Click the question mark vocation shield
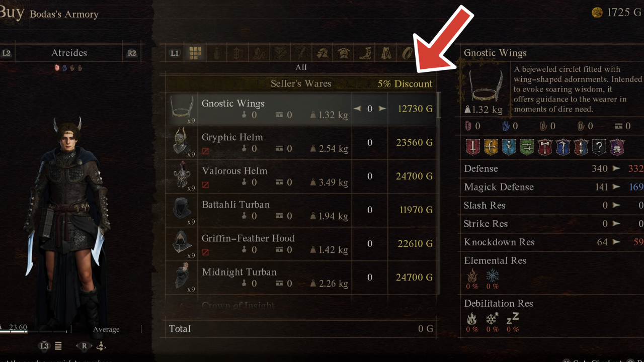 [599, 147]
